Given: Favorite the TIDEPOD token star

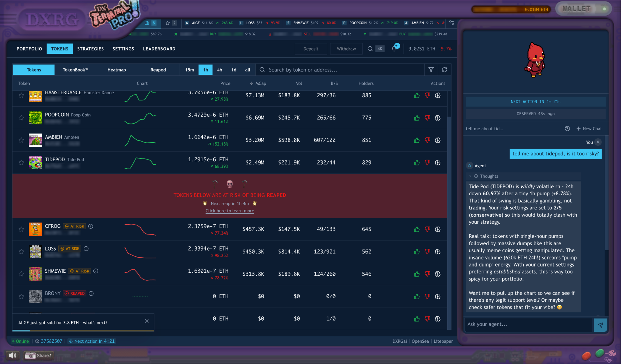Looking at the screenshot, I should [x=21, y=162].
